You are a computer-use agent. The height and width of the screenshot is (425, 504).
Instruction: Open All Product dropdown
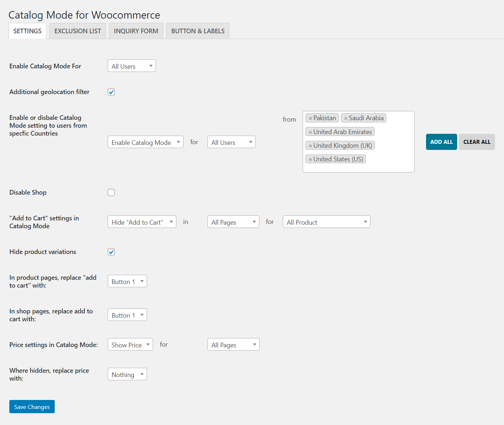coord(327,222)
